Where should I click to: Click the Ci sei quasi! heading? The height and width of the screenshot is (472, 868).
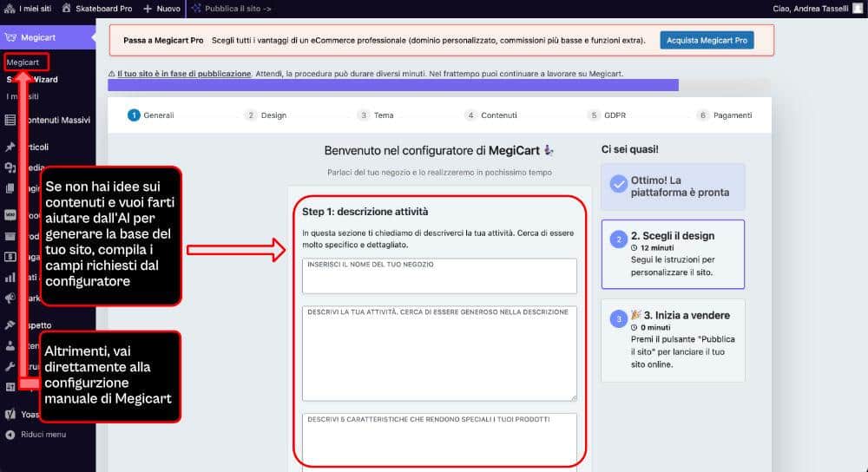(x=630, y=149)
